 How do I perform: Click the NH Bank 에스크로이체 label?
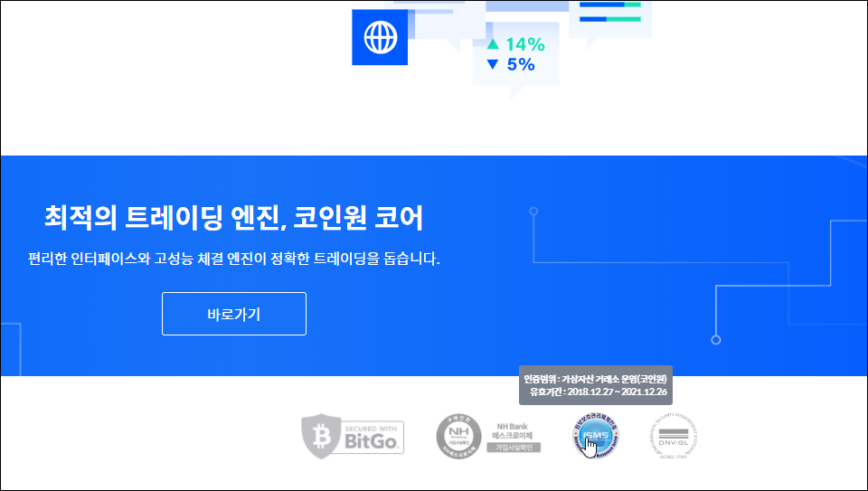513,431
